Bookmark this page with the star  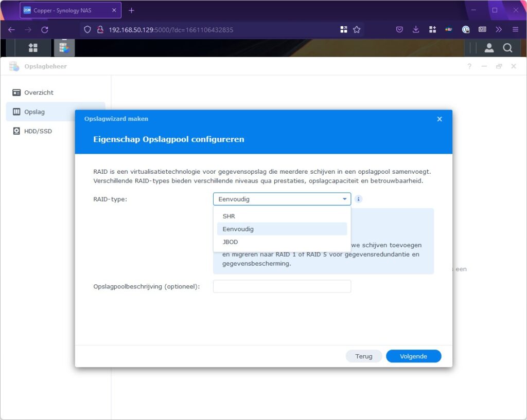(x=357, y=29)
